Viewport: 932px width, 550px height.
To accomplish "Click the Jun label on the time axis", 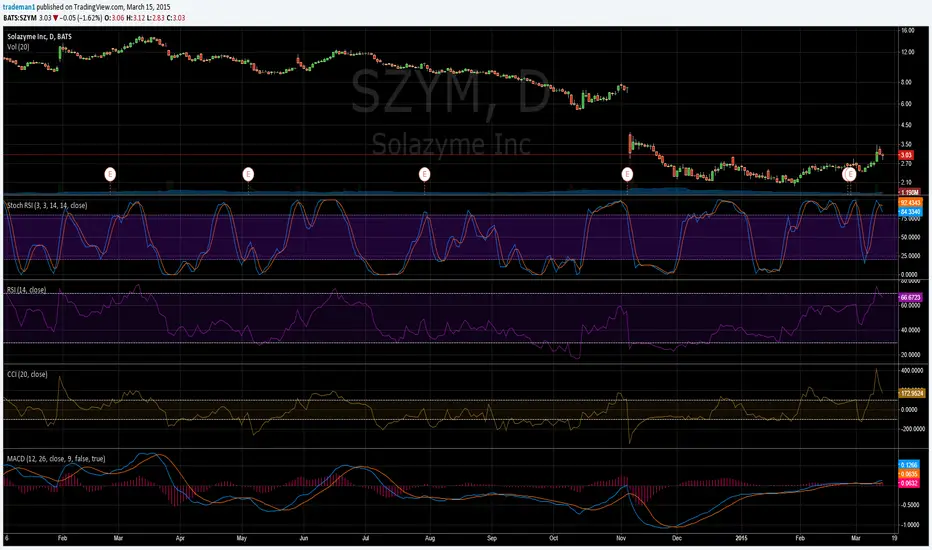I will pos(303,538).
